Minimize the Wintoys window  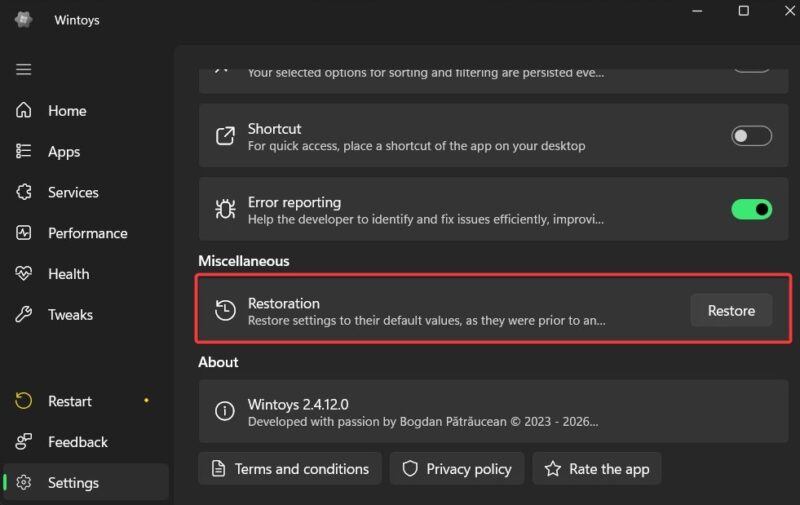pos(697,11)
